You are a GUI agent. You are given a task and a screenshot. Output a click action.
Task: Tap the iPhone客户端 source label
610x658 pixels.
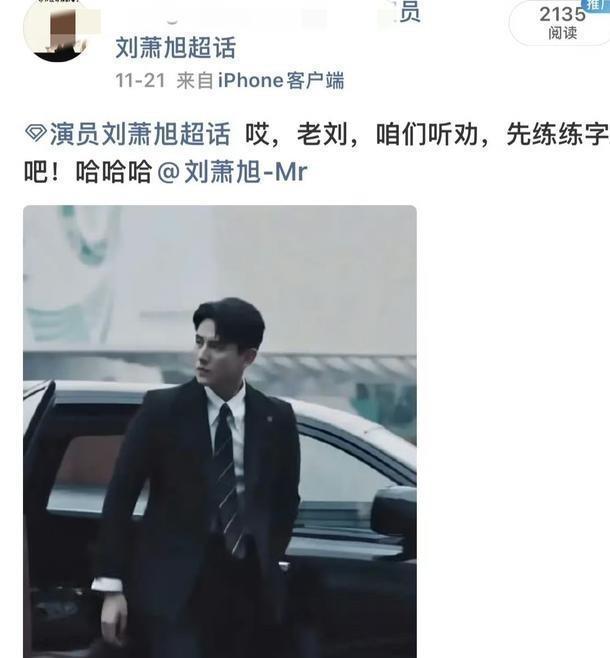[281, 81]
